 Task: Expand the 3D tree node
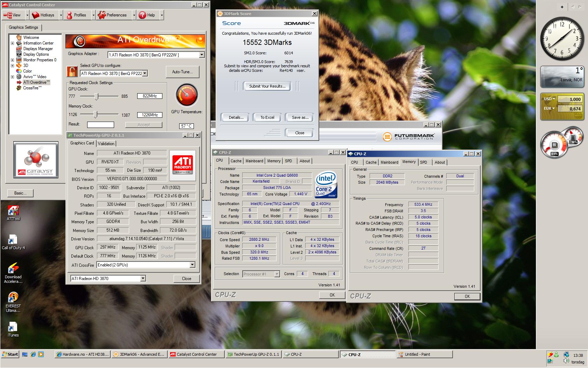coord(12,66)
